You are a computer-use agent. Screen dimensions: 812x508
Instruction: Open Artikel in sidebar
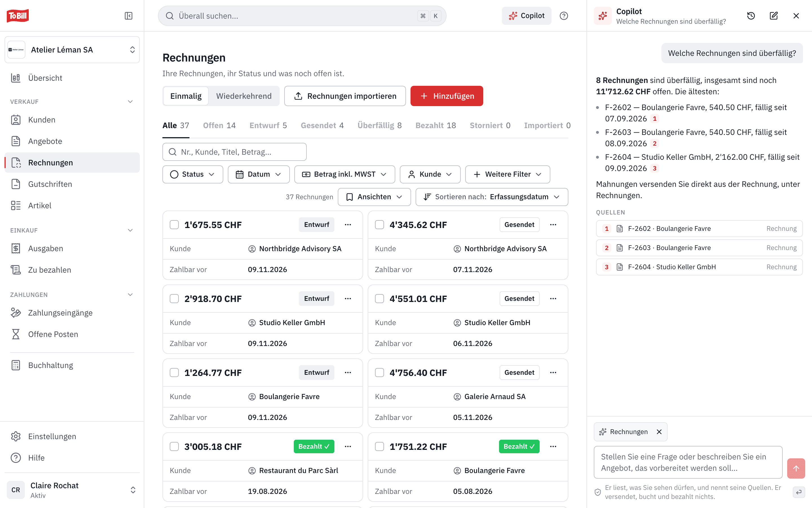(72, 206)
